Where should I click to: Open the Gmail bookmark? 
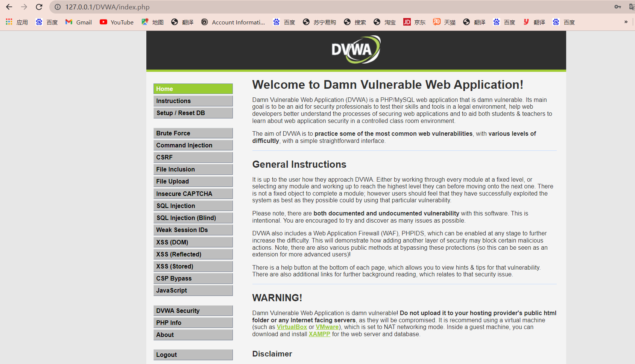tap(78, 22)
